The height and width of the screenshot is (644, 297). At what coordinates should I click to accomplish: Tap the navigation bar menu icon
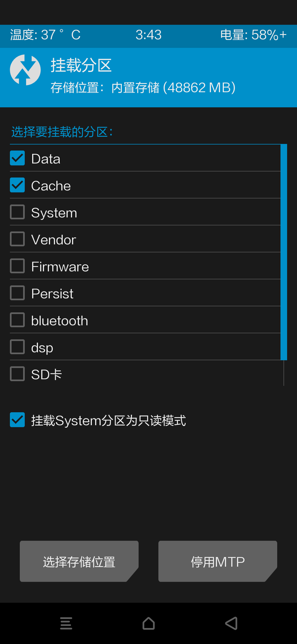(x=66, y=623)
